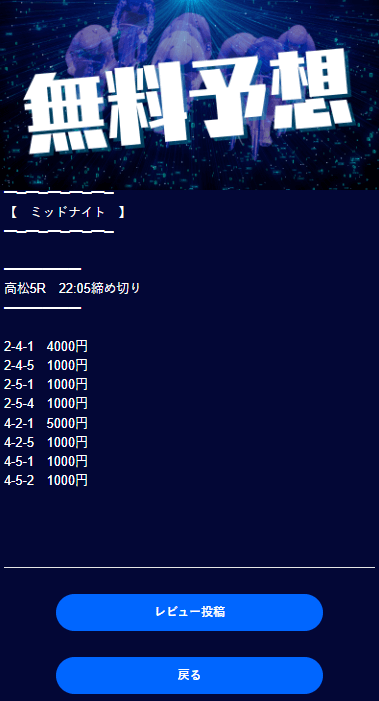
Task: Select the 4-2-1 5000円 bet line
Action: tap(46, 423)
